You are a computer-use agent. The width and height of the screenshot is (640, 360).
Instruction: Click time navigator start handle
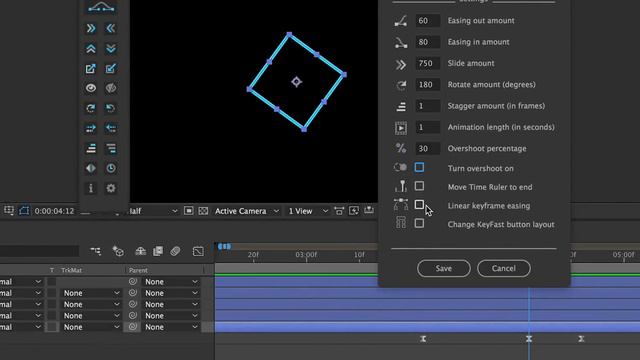click(220, 246)
